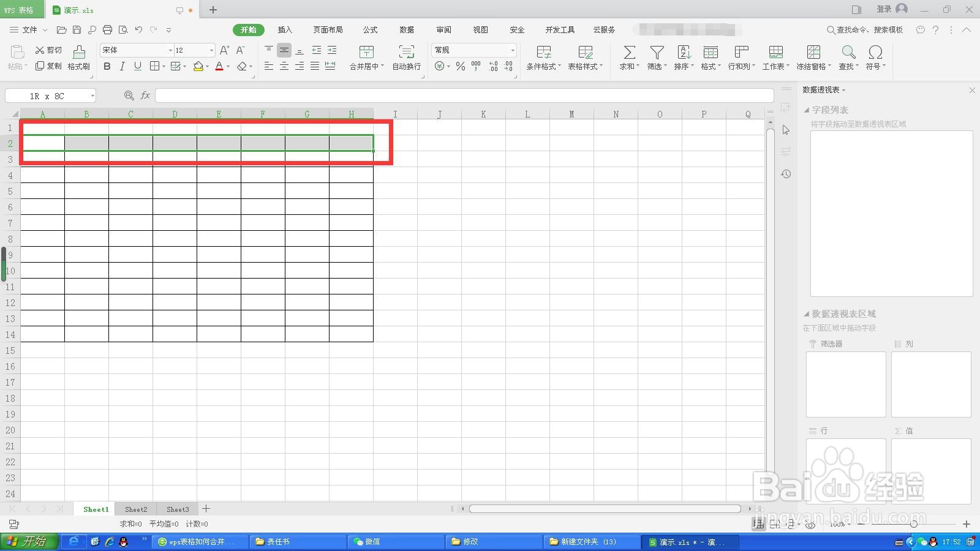The height and width of the screenshot is (551, 980).
Task: Click the currency style icon
Action: point(439,66)
